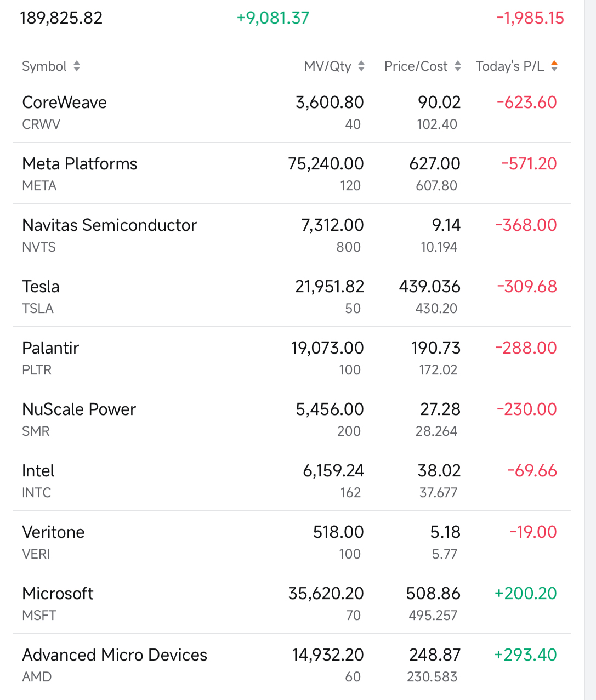Click the Price/Cost column header label
Image resolution: width=596 pixels, height=700 pixels.
(x=416, y=66)
